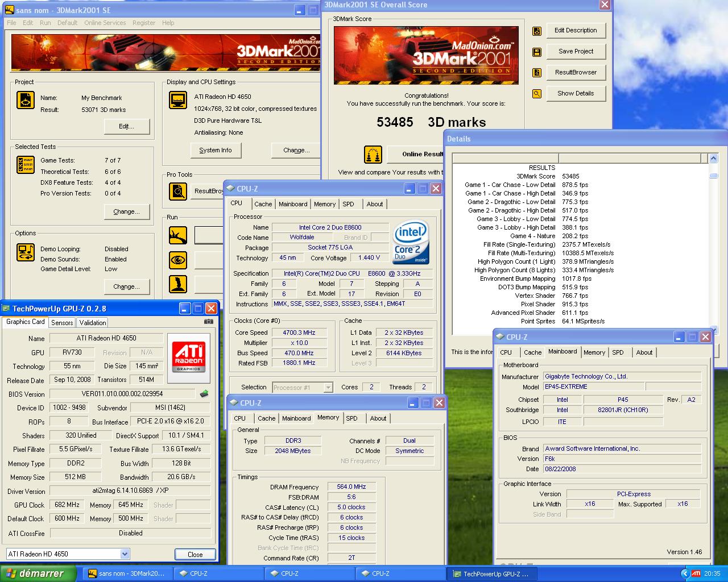Click the Display and CPU Settings monitor icon
Viewport: 728px width, 582px height.
click(x=178, y=100)
